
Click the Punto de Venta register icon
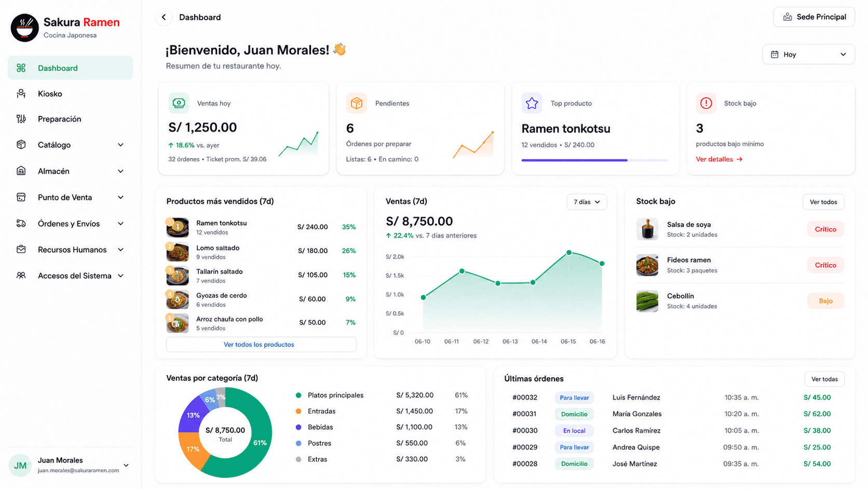21,197
